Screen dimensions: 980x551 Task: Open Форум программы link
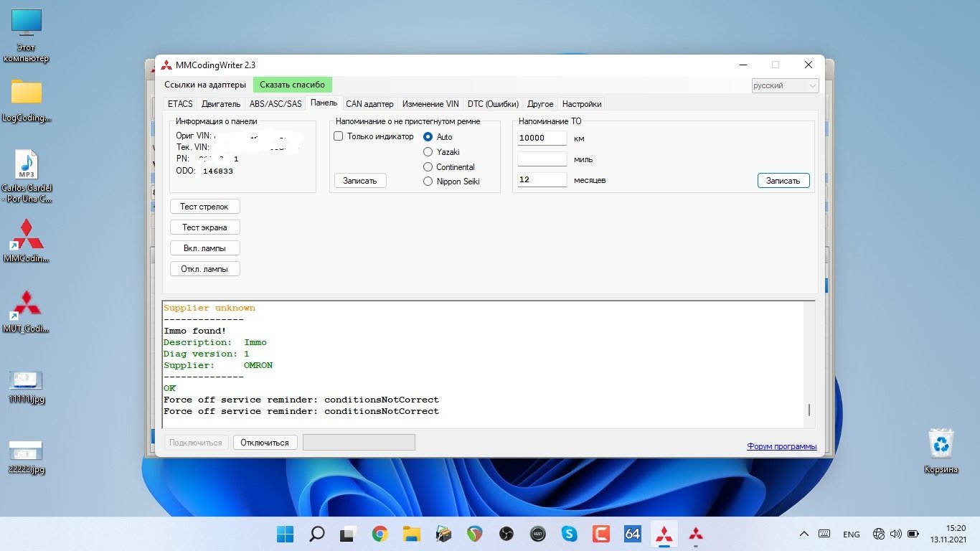(782, 446)
